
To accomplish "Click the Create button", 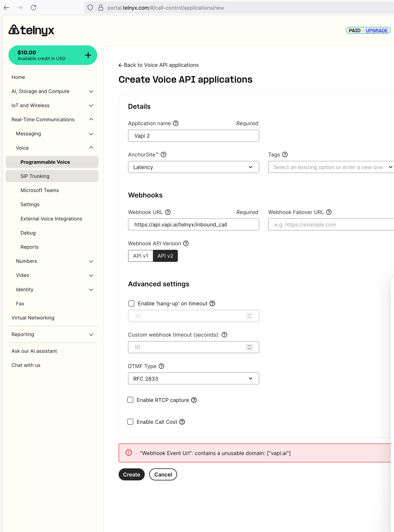I will [x=131, y=474].
